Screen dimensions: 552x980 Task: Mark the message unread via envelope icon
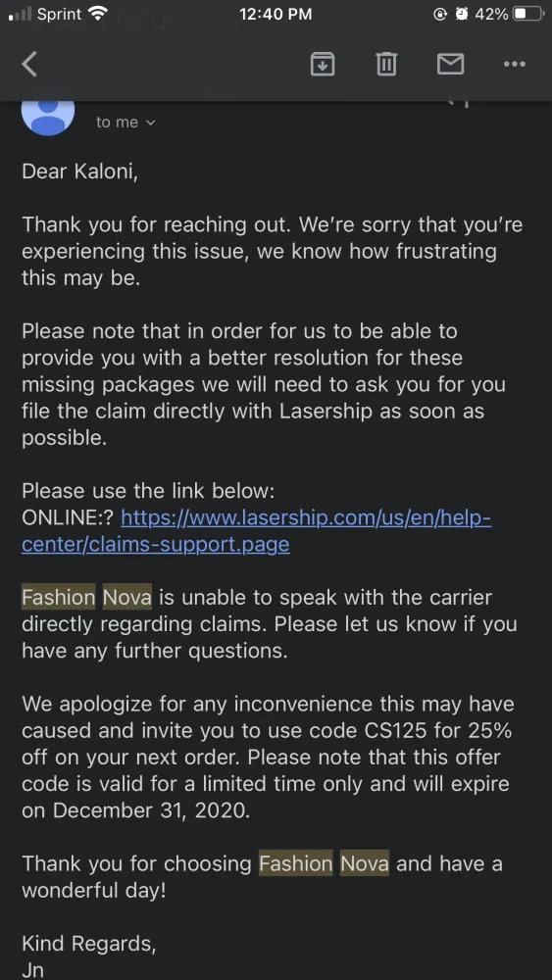[450, 64]
